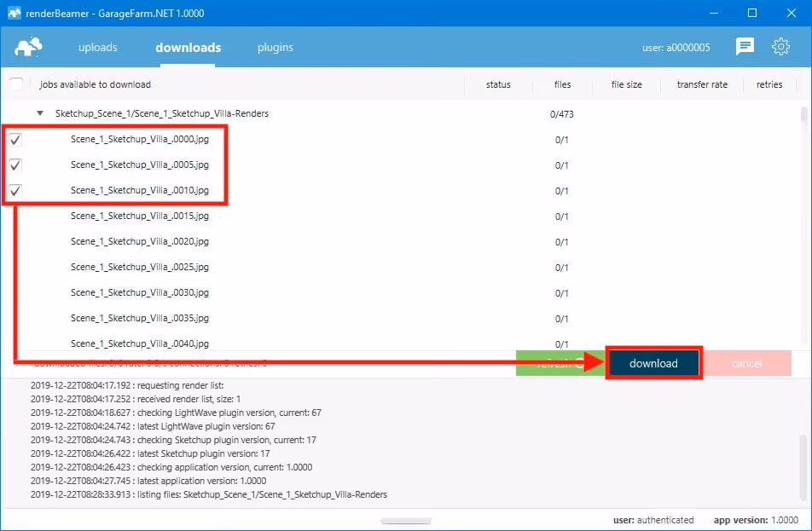The image size is (812, 531).
Task: Click log line requesting render list
Action: click(x=127, y=385)
